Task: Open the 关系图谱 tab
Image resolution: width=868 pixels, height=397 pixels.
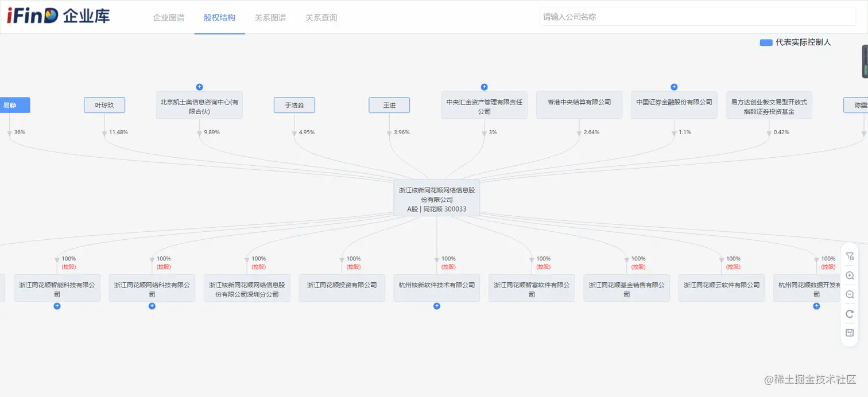Action: pyautogui.click(x=270, y=18)
